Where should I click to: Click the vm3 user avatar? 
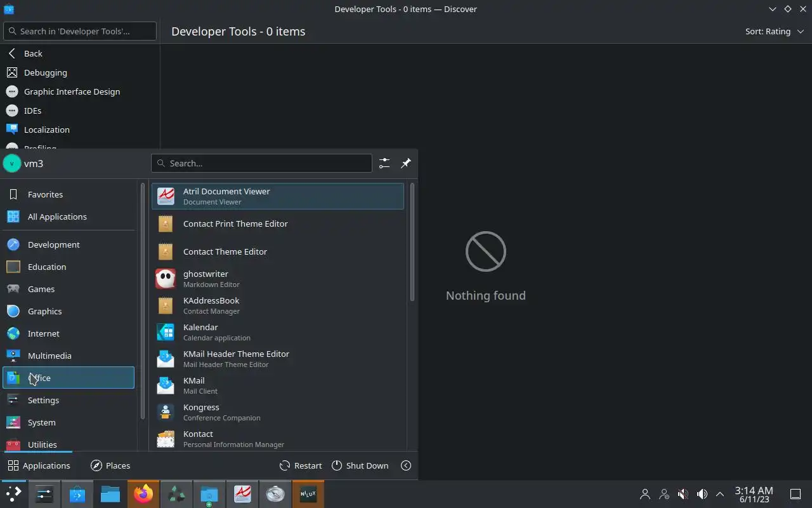point(12,163)
